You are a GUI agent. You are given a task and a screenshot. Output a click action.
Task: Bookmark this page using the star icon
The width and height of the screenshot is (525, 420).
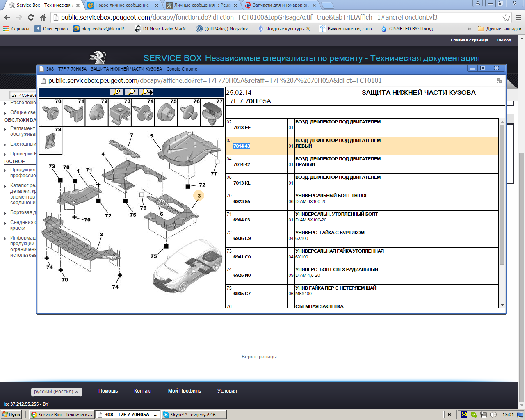(x=506, y=17)
